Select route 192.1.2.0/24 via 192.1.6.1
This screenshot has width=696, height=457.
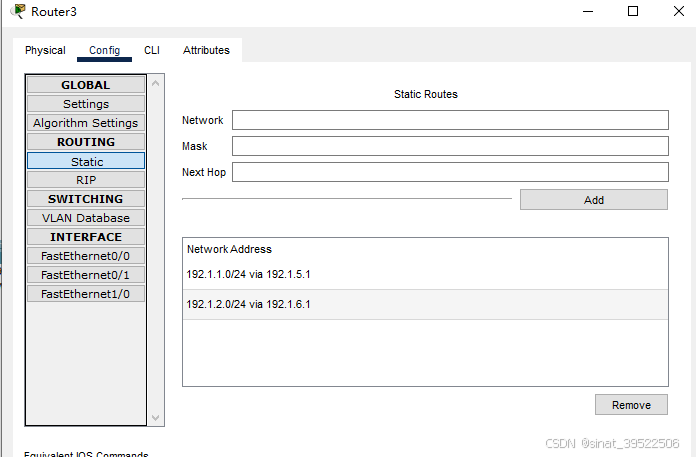(425, 304)
